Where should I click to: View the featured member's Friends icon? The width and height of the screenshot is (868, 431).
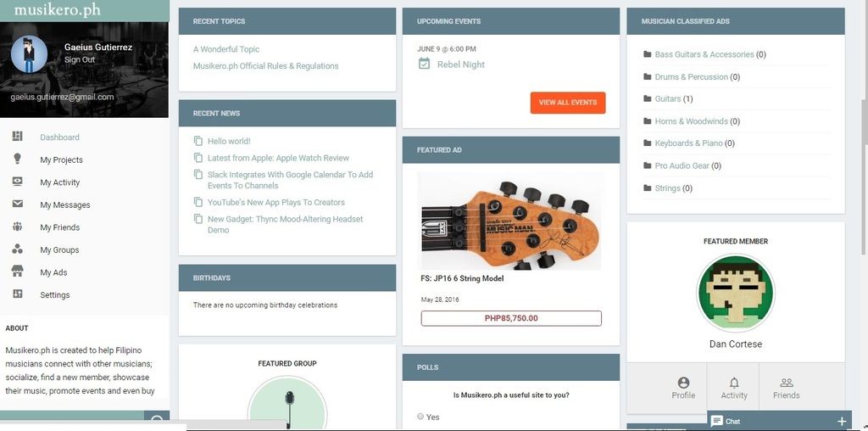click(x=787, y=383)
